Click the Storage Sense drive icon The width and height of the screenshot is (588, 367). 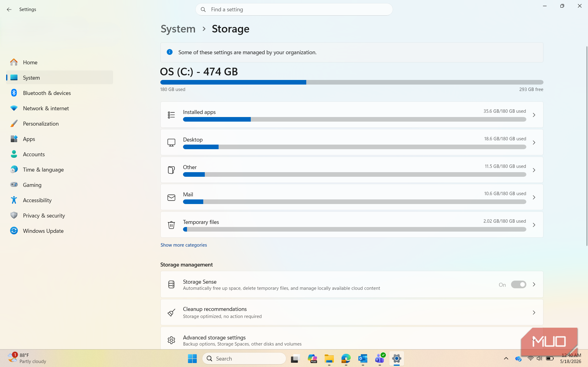click(x=171, y=285)
